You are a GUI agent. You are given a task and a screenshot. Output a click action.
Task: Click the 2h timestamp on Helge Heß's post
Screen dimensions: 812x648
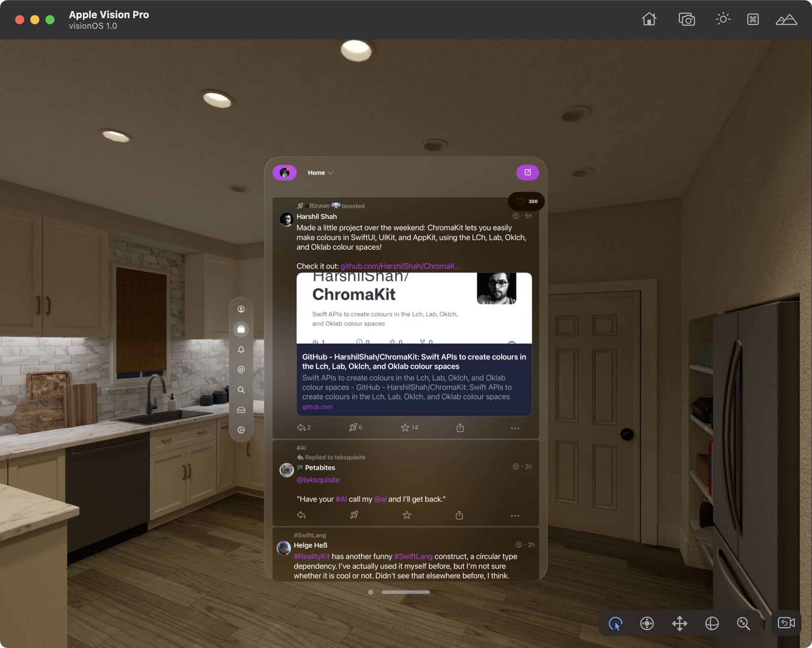(531, 544)
